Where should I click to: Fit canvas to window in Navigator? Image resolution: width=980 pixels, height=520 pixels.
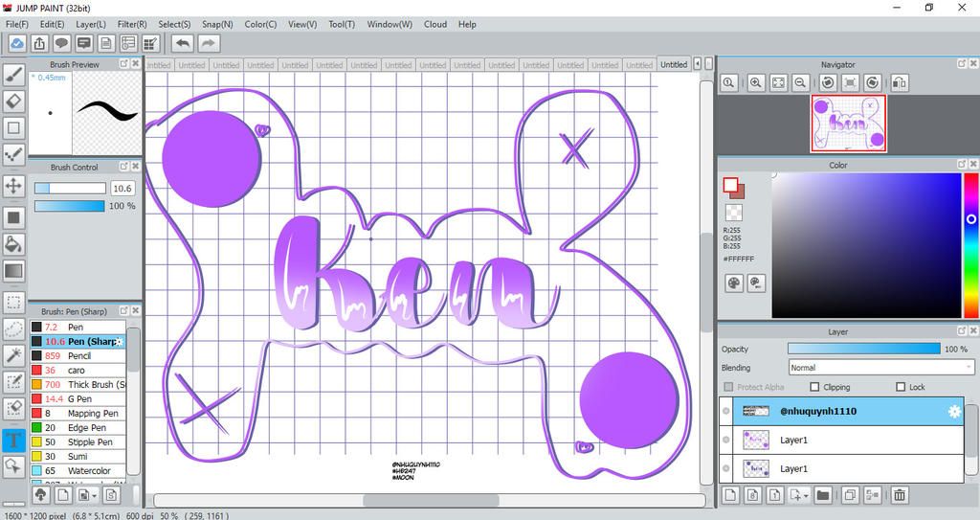click(x=778, y=82)
